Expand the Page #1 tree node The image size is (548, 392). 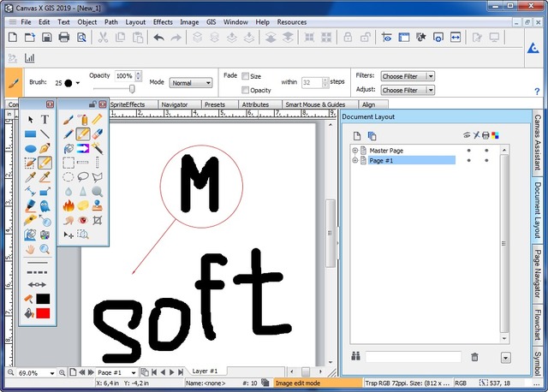click(x=354, y=160)
